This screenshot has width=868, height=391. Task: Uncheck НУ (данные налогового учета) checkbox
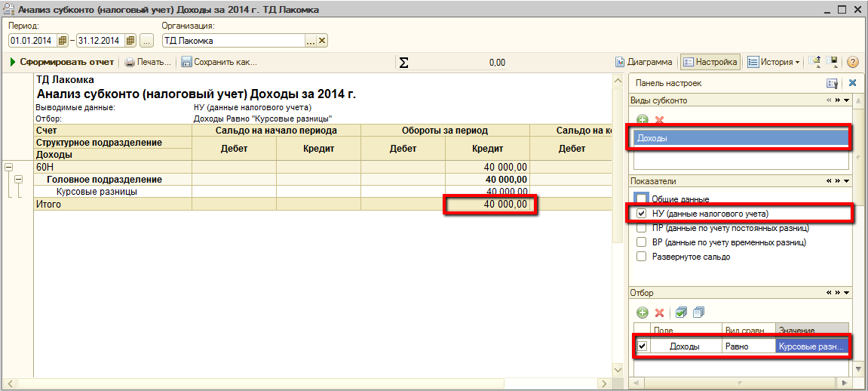coord(642,214)
